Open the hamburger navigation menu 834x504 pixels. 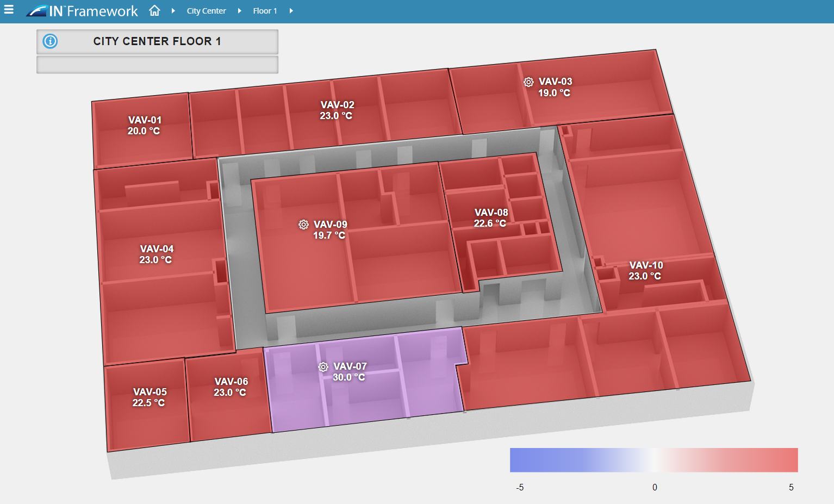[x=9, y=9]
